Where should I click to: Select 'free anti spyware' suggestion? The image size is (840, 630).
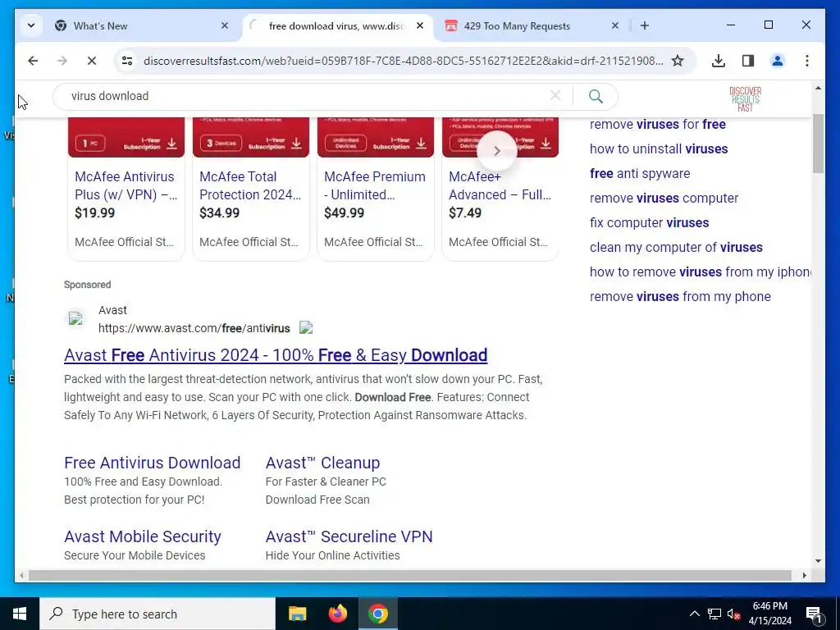coord(640,174)
